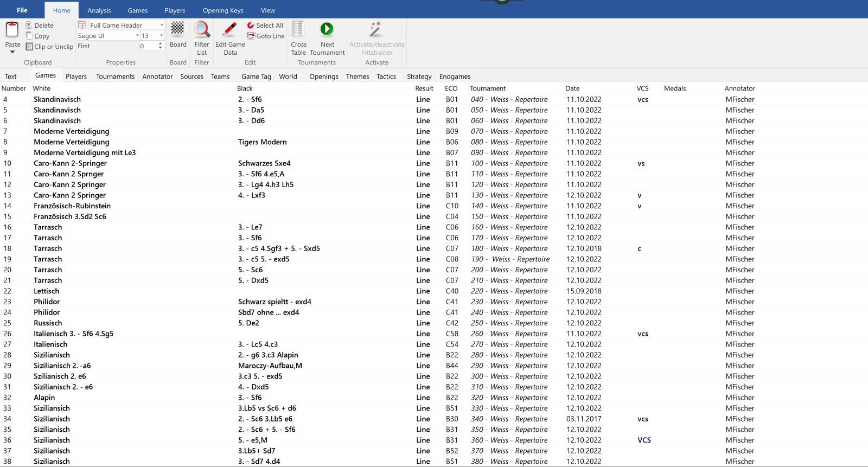868x467 pixels.
Task: Select game 14 Französisch-Rubinstein row
Action: [72, 206]
